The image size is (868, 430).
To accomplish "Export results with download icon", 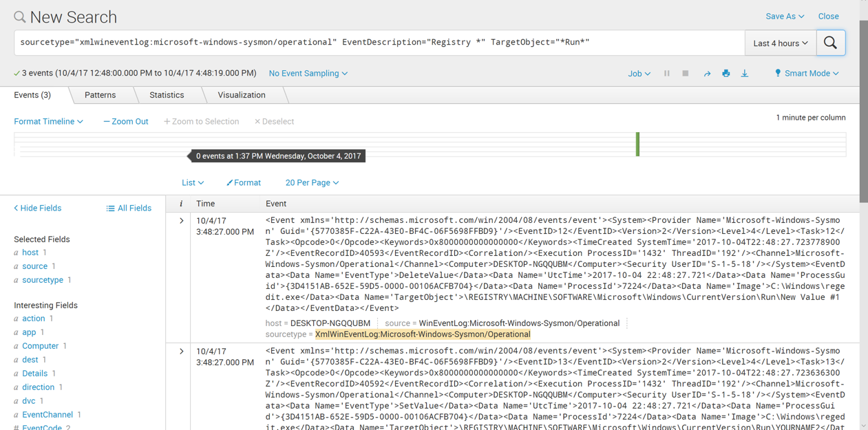I will pos(745,73).
